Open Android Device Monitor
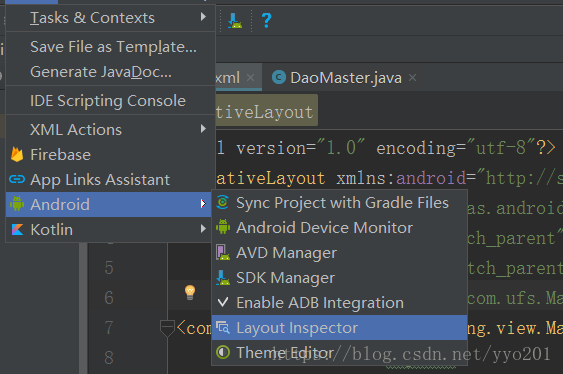The width and height of the screenshot is (563, 374). (339, 228)
